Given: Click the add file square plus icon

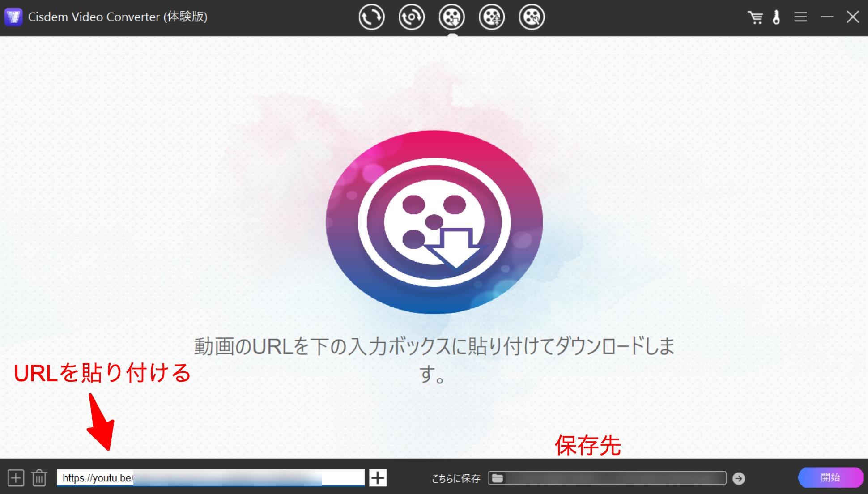Looking at the screenshot, I should click(x=16, y=478).
